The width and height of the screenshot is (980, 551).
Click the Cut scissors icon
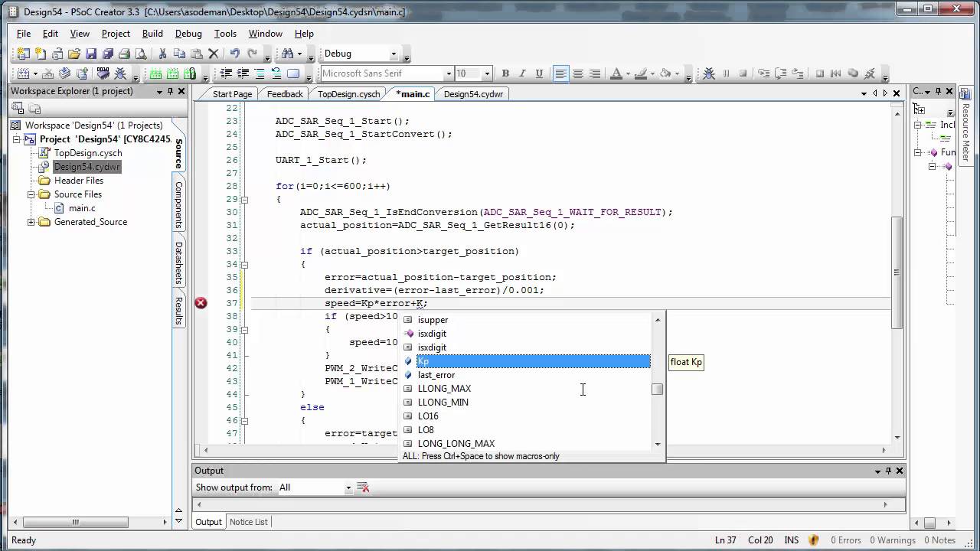162,54
